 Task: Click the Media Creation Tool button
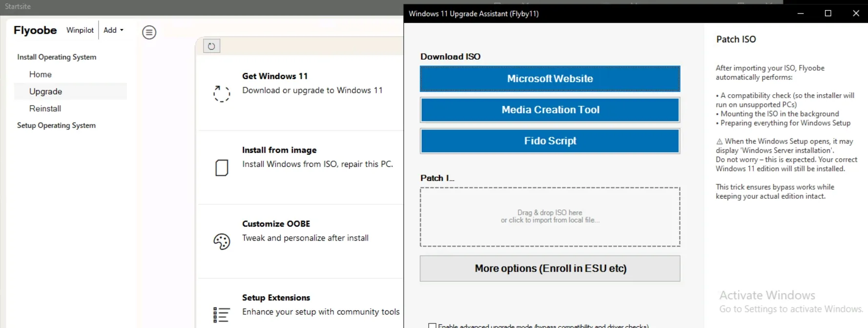550,110
